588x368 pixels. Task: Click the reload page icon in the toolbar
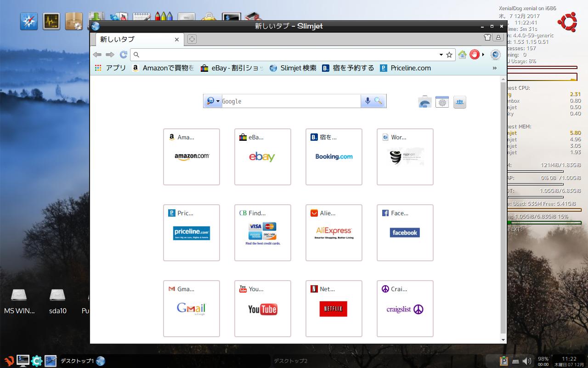pyautogui.click(x=123, y=54)
